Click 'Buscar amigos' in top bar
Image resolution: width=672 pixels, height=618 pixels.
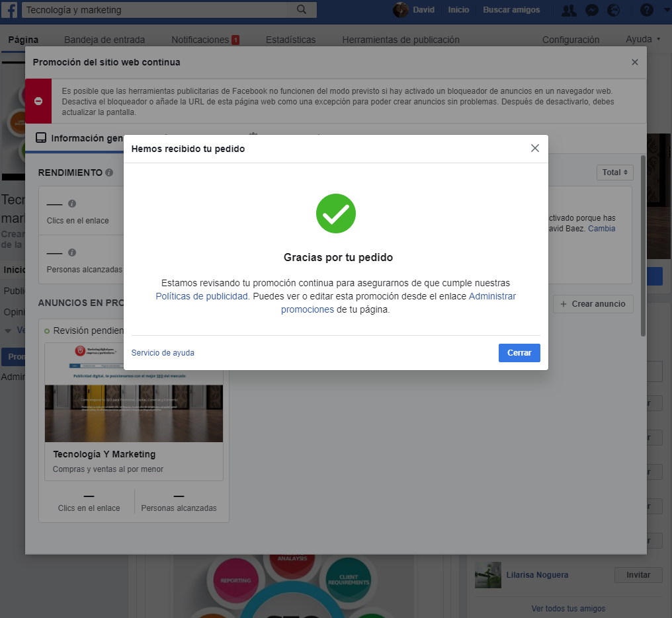click(511, 9)
